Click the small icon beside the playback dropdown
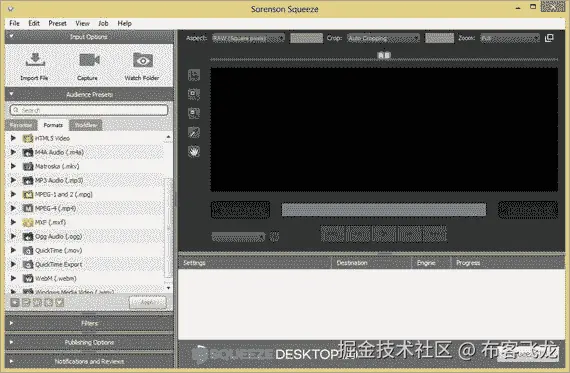This screenshot has height=373, width=570. coord(274,237)
